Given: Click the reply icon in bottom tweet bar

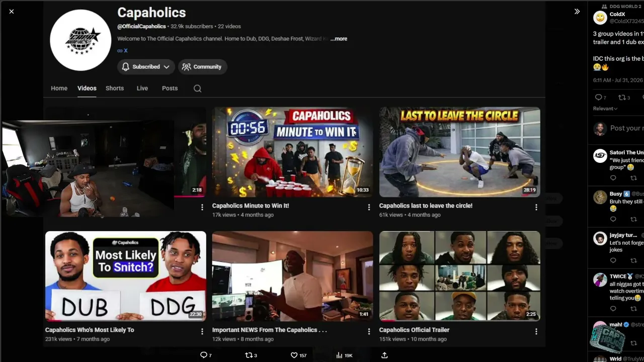Looking at the screenshot, I should click(x=204, y=355).
